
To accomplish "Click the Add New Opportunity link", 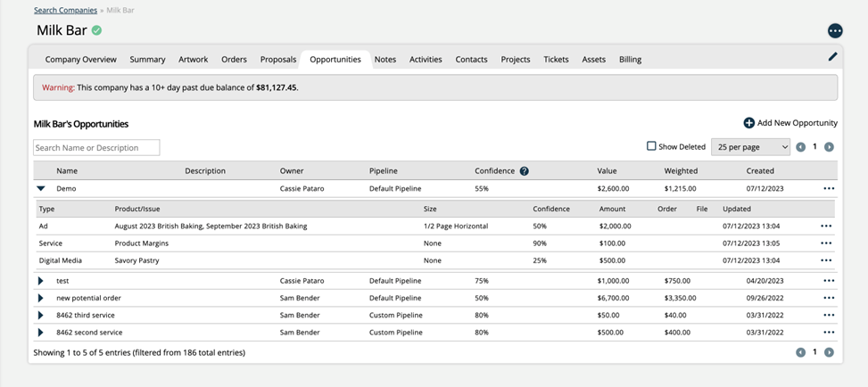I will click(798, 123).
